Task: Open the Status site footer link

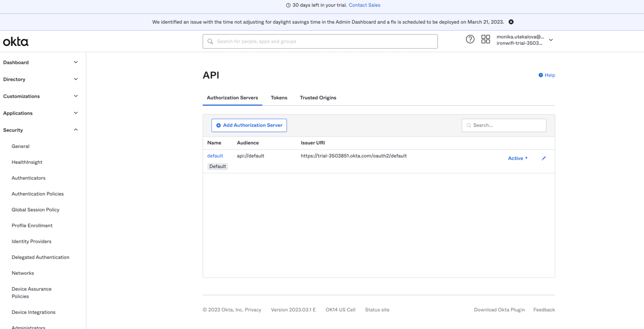Action: (377, 310)
